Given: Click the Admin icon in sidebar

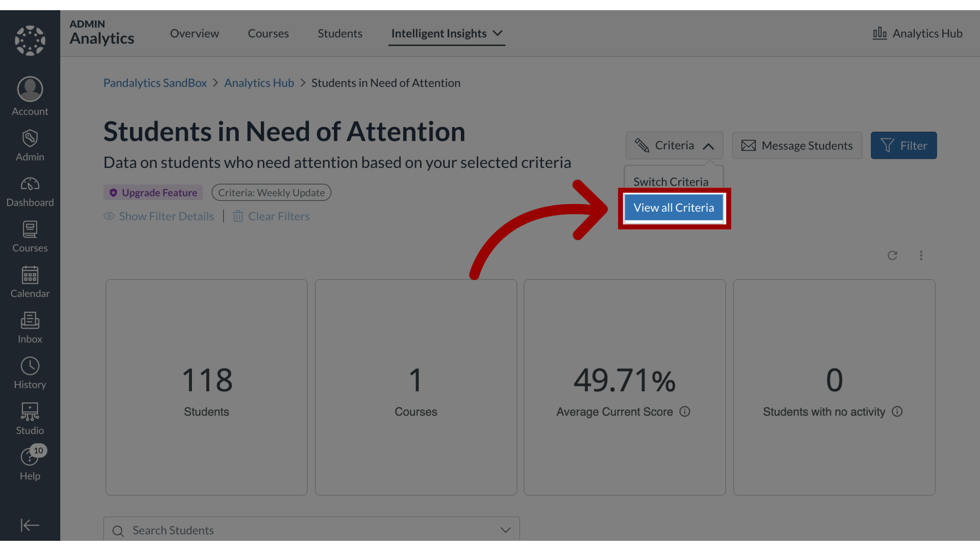Looking at the screenshot, I should click(30, 145).
